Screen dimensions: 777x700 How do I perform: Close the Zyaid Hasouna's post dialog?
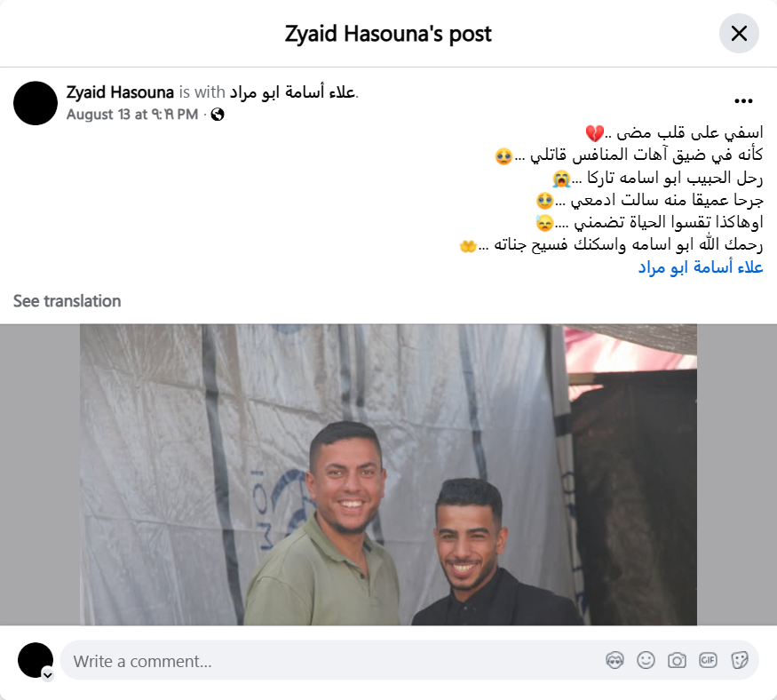[739, 34]
